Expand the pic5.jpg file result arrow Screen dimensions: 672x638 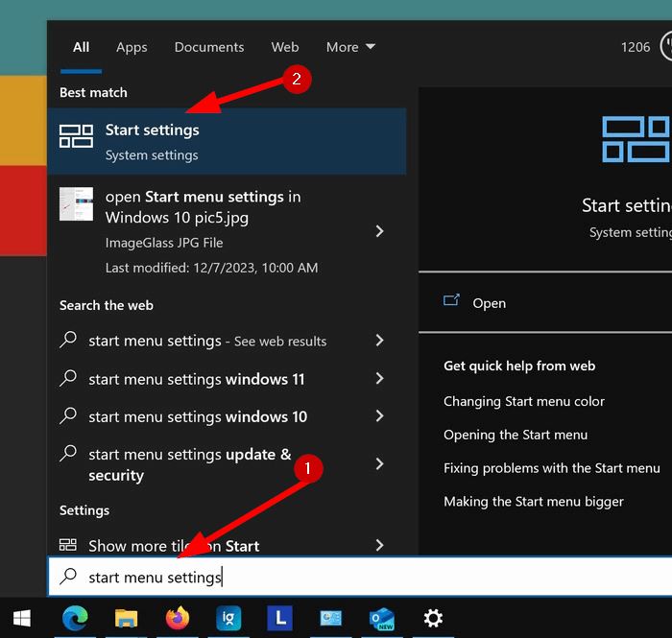pyautogui.click(x=379, y=231)
